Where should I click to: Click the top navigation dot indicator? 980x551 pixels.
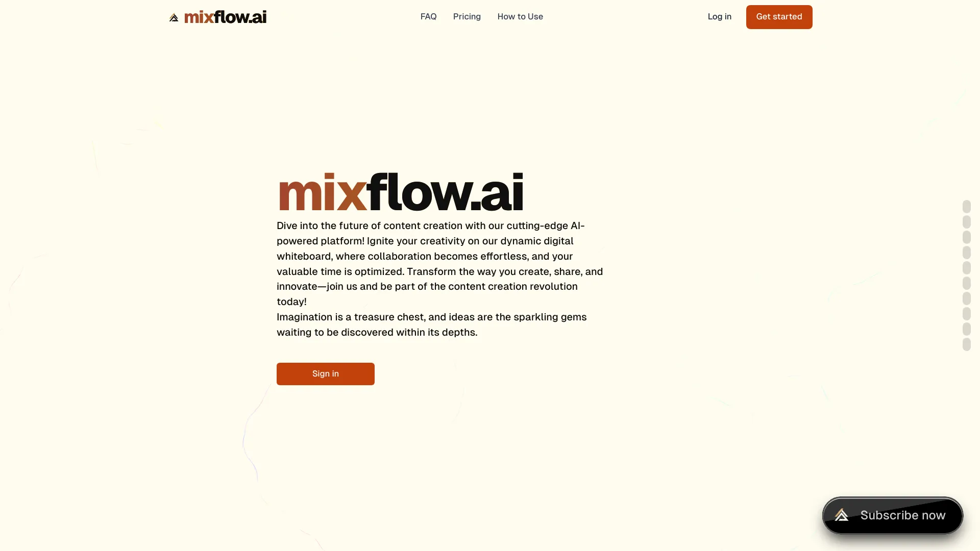point(967,207)
